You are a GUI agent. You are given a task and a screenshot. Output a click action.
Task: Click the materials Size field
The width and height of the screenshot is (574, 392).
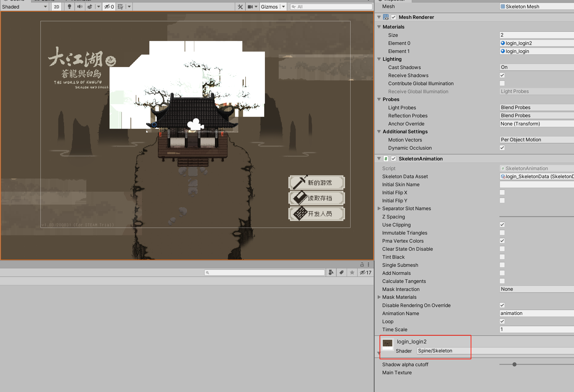point(536,35)
